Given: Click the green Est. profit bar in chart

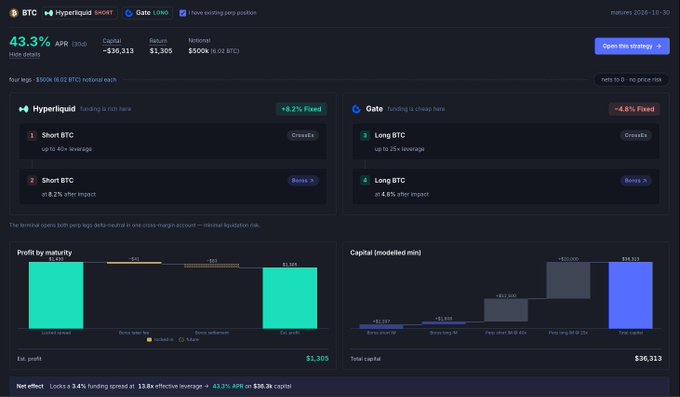Looking at the screenshot, I should pyautogui.click(x=290, y=298).
